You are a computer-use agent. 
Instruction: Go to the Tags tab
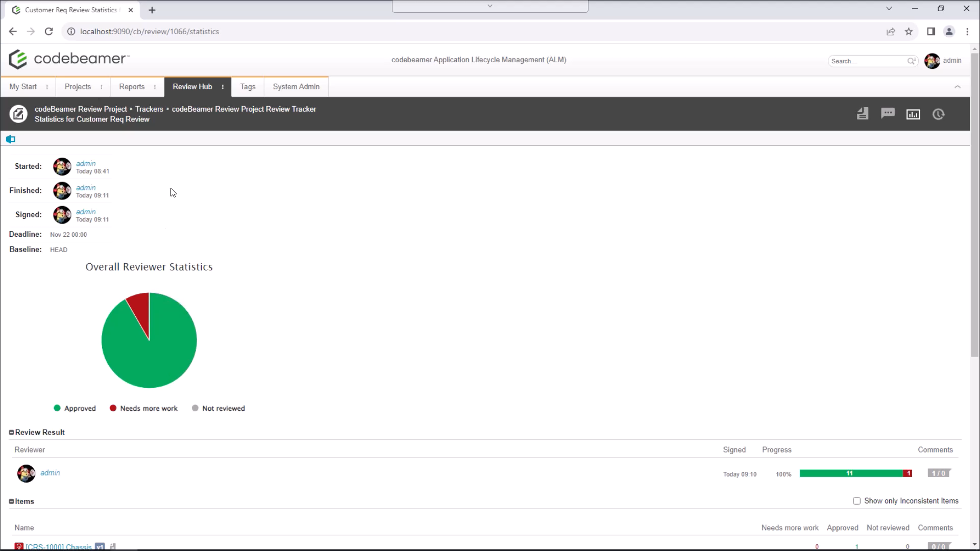click(248, 87)
